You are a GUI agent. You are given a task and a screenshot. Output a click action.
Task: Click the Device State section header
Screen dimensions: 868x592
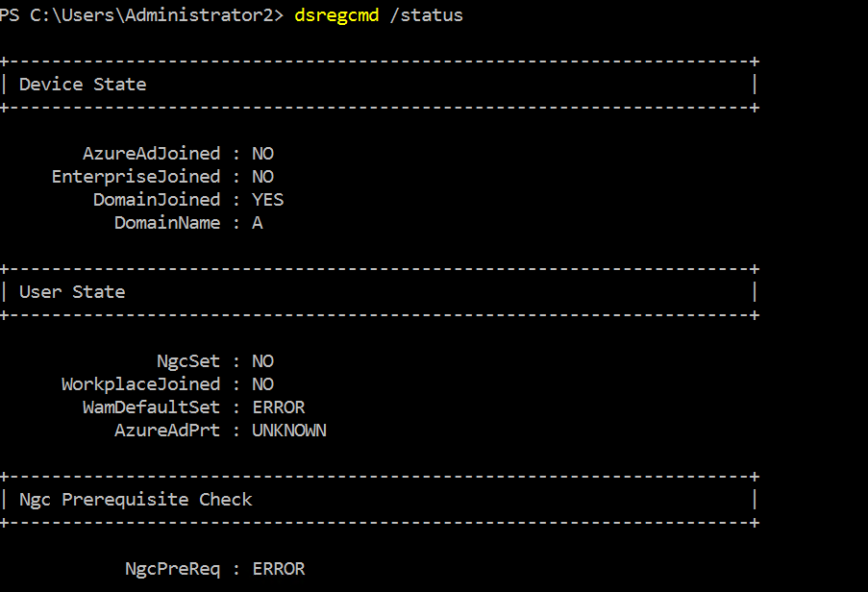tap(83, 85)
